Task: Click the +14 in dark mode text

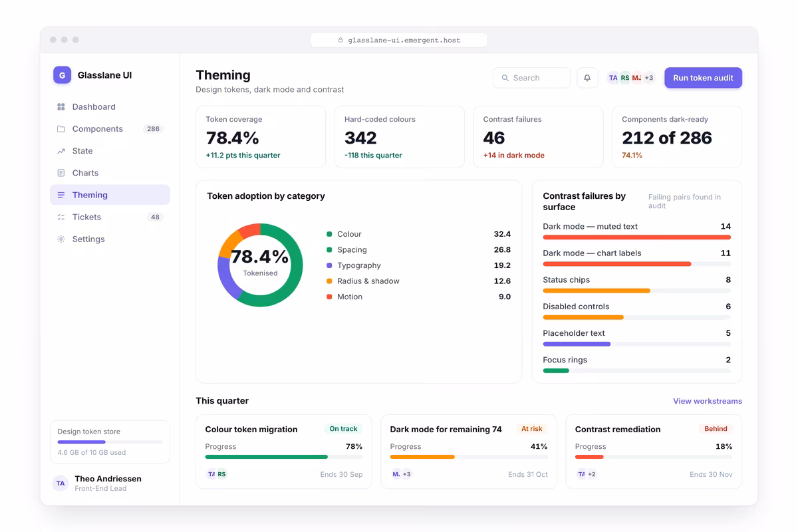Action: [x=513, y=156]
